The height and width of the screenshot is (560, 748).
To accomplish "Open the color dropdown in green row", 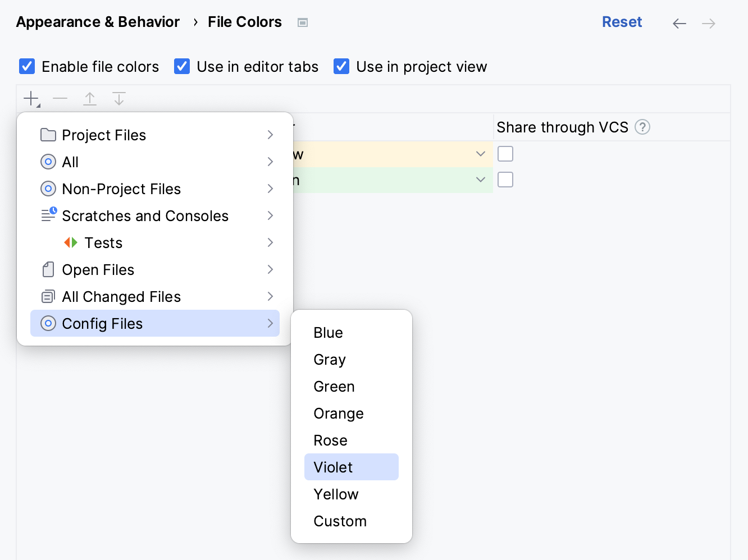I will (x=480, y=180).
